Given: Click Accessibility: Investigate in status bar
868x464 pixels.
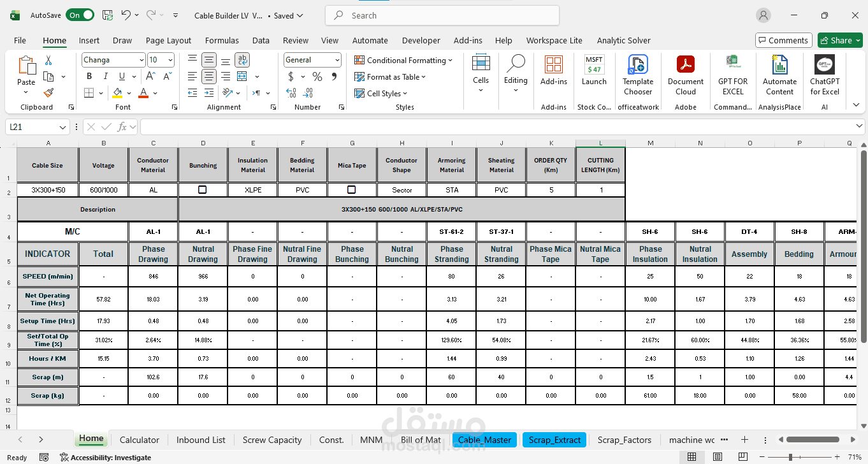Looking at the screenshot, I should point(105,457).
